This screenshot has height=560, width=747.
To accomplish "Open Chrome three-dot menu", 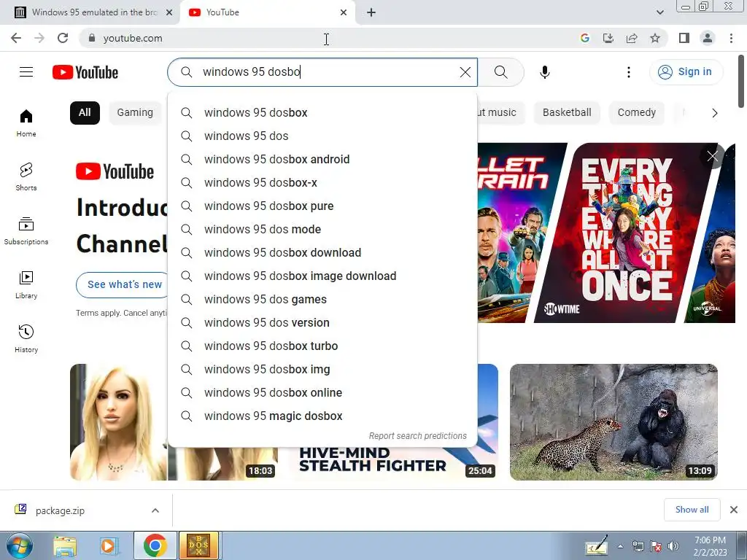I will click(731, 38).
